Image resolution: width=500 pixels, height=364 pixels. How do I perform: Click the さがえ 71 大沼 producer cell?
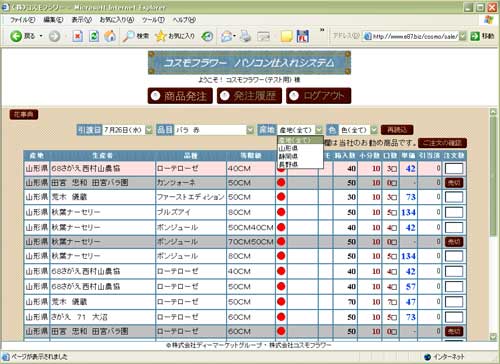(103, 317)
